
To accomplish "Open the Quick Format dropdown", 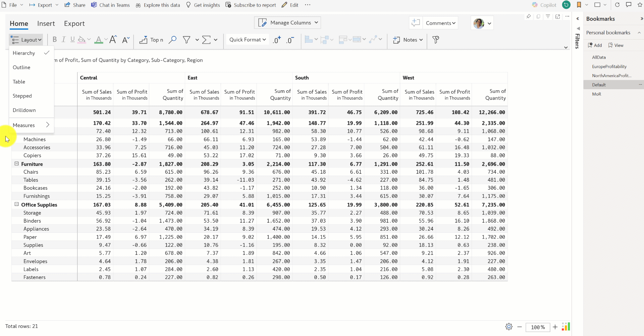I will click(248, 40).
